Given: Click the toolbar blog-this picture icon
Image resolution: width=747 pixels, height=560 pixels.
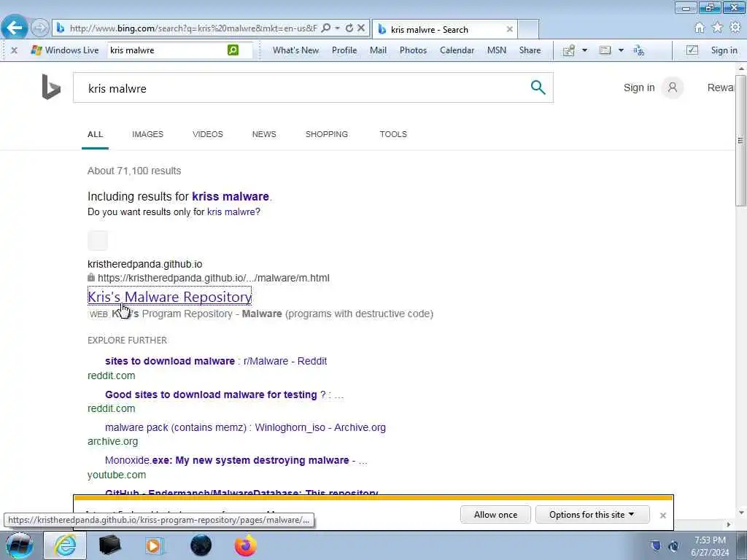Looking at the screenshot, I should point(569,50).
